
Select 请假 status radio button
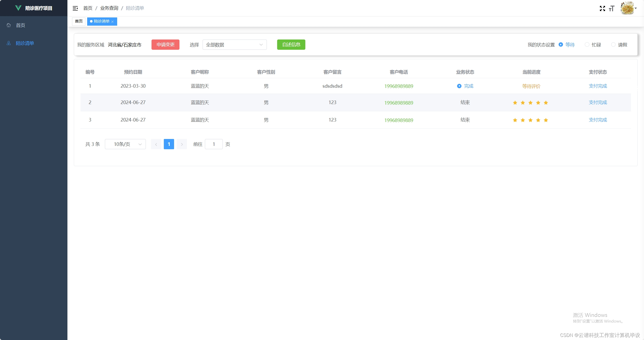[613, 45]
